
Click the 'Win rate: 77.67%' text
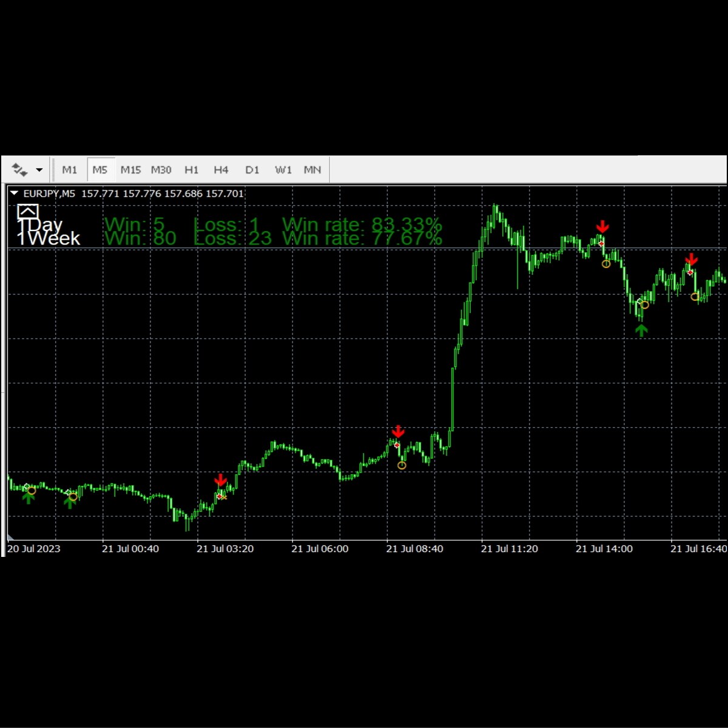362,238
